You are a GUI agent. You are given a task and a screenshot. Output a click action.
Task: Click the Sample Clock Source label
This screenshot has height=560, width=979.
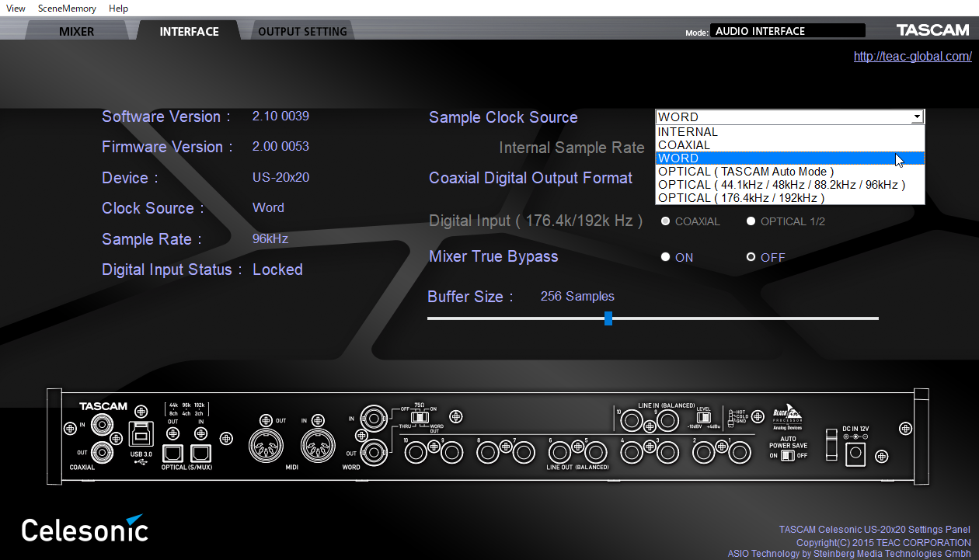click(x=503, y=117)
